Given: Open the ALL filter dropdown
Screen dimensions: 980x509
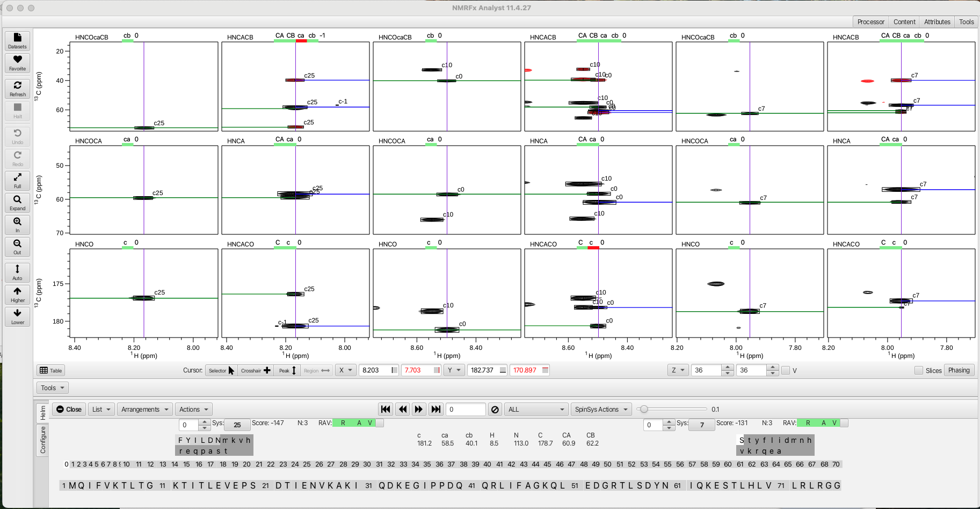Looking at the screenshot, I should pyautogui.click(x=536, y=410).
